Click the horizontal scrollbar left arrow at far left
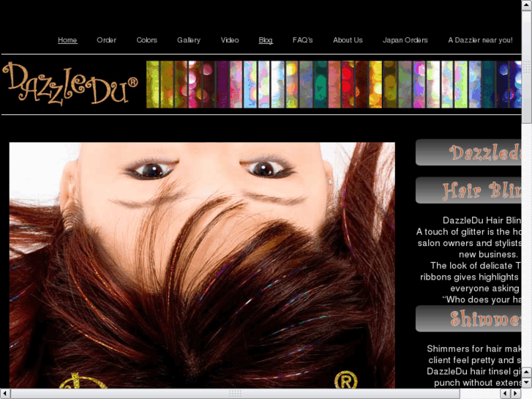The width and height of the screenshot is (532, 399). pos(4,394)
